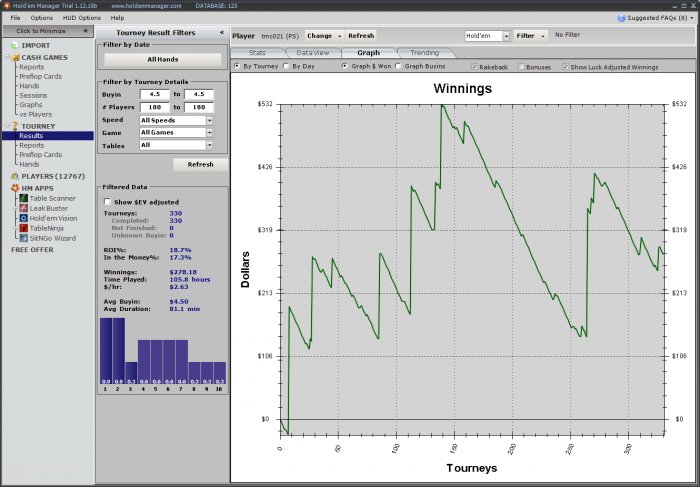Enable the Show $EV adjusted checkbox

pos(108,201)
